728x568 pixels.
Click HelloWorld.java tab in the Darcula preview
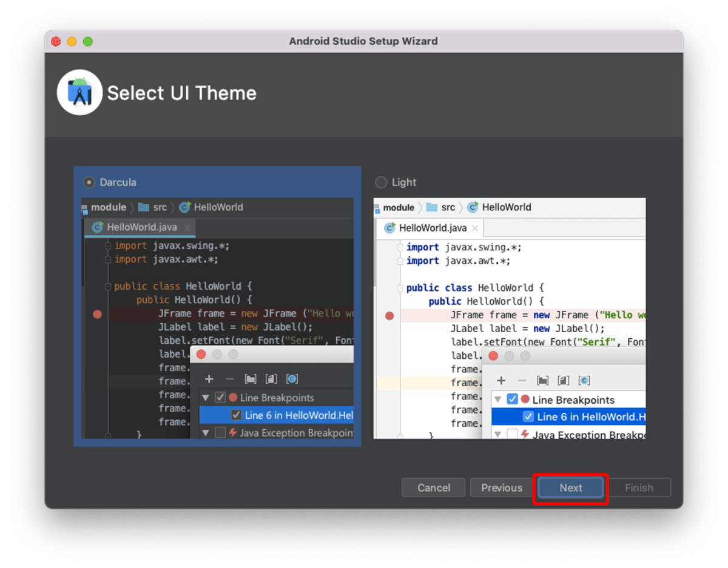click(x=140, y=227)
